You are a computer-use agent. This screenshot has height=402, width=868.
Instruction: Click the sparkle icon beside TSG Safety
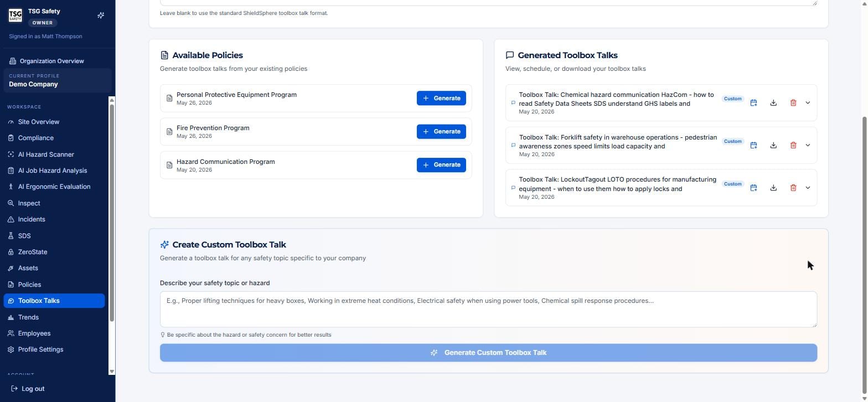pos(101,16)
